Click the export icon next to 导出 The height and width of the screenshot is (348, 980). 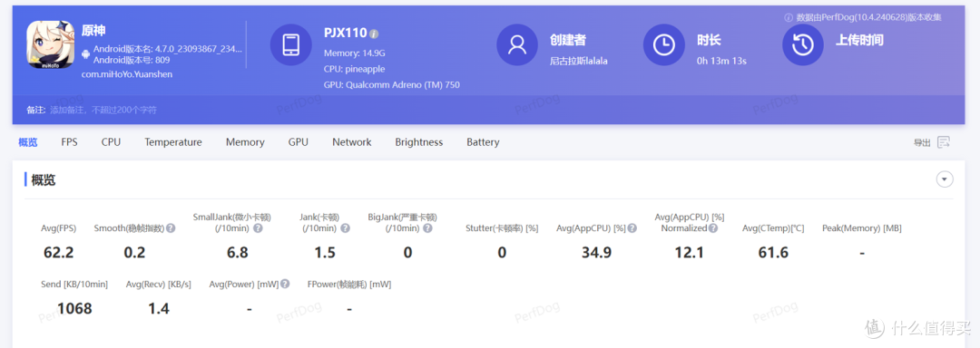944,142
